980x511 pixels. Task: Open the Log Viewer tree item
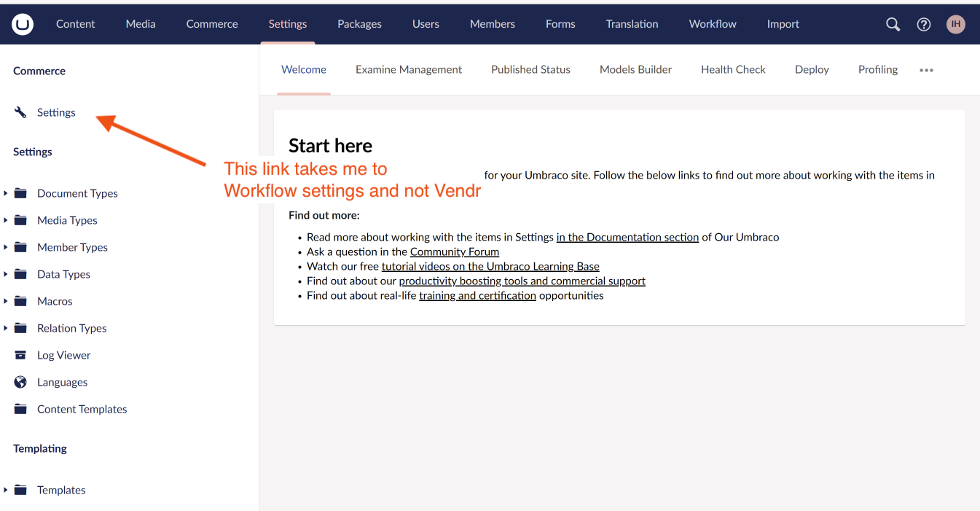63,355
